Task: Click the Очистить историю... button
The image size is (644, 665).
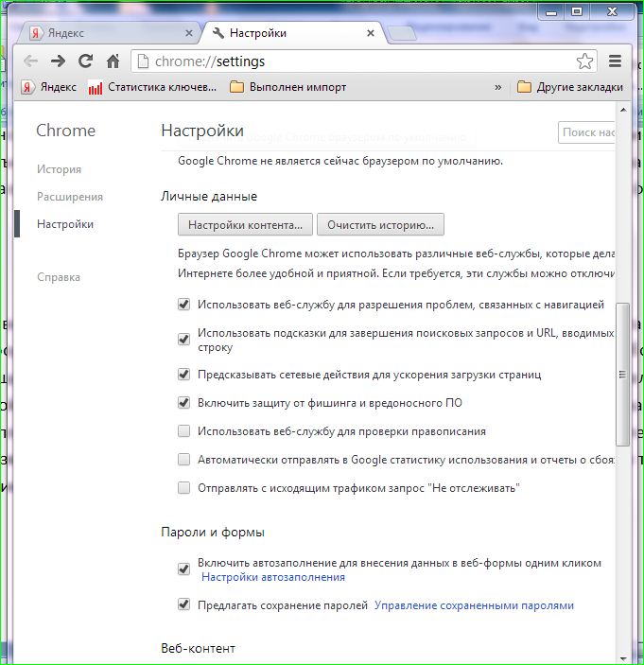Action: tap(380, 224)
